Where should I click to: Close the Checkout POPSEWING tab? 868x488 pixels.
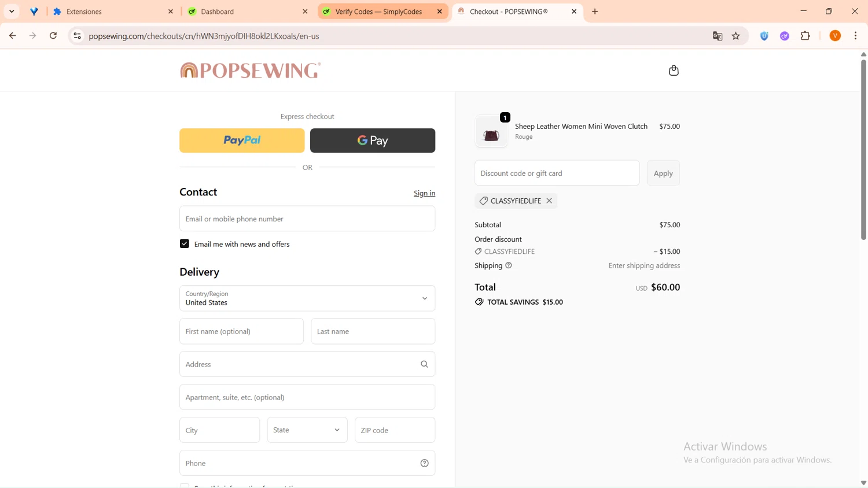point(574,12)
